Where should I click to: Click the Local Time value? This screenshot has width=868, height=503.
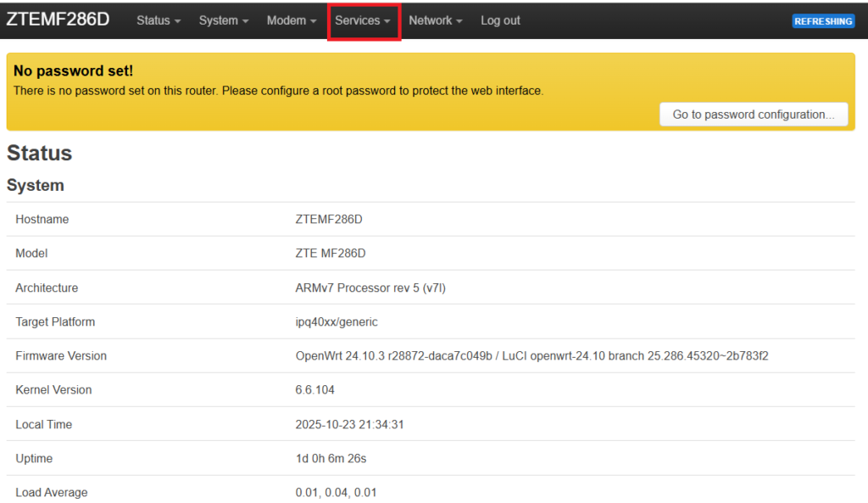pos(349,425)
